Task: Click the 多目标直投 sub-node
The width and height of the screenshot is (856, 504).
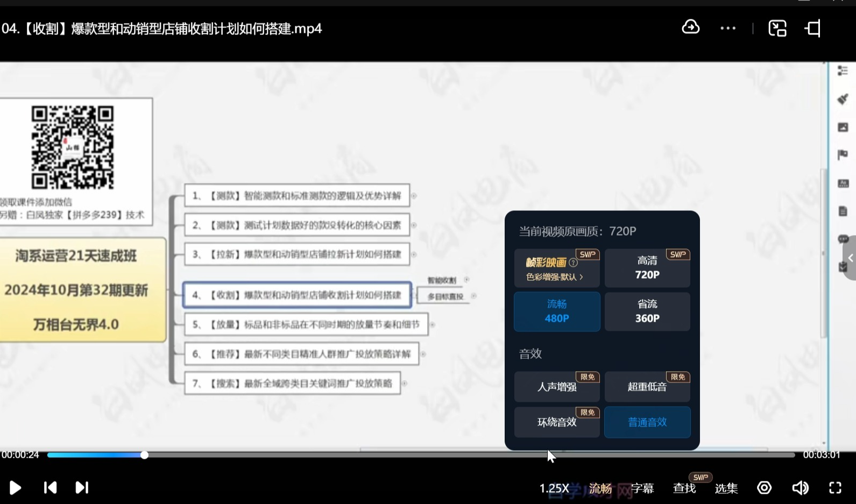Action: [x=445, y=296]
